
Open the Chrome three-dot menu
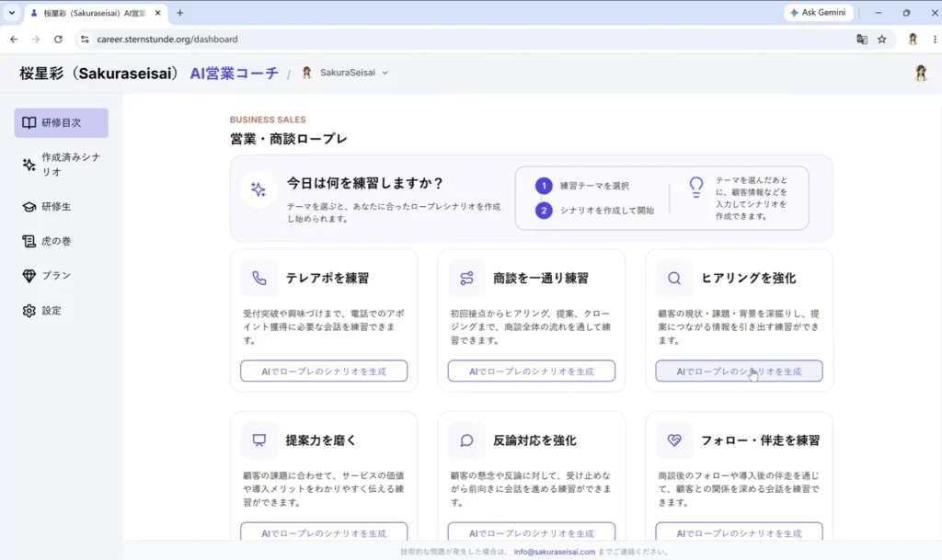click(935, 39)
